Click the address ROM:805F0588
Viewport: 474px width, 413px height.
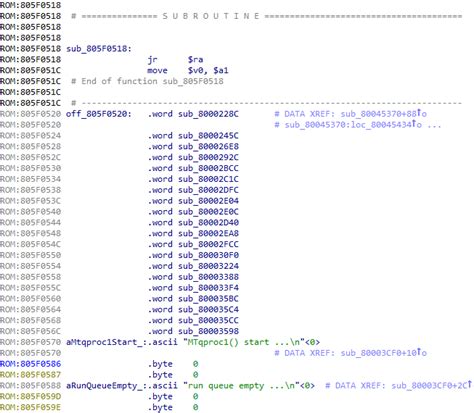pyautogui.click(x=31, y=386)
